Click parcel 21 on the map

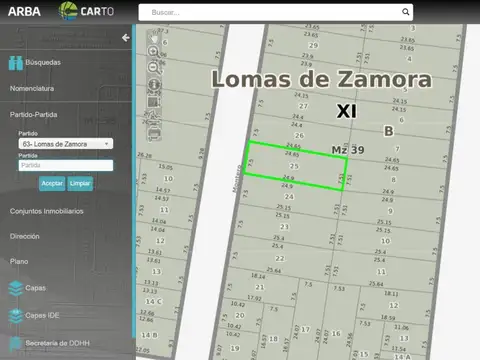pos(260,287)
